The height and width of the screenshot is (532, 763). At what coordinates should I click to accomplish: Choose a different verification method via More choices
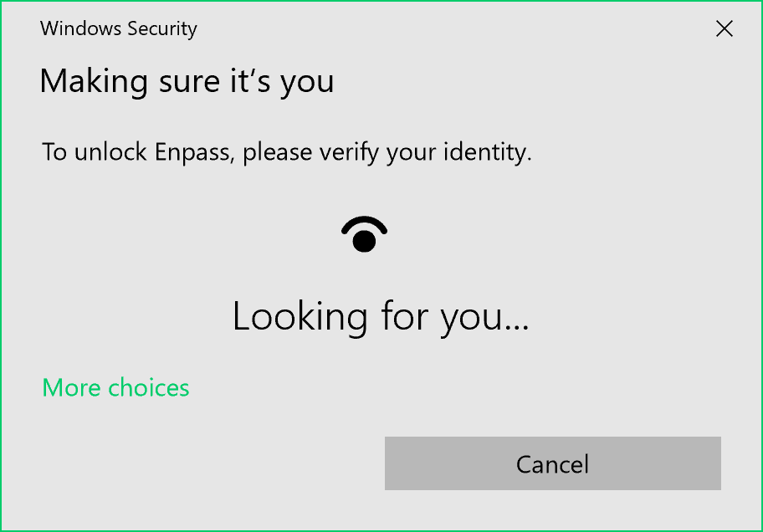click(x=115, y=388)
